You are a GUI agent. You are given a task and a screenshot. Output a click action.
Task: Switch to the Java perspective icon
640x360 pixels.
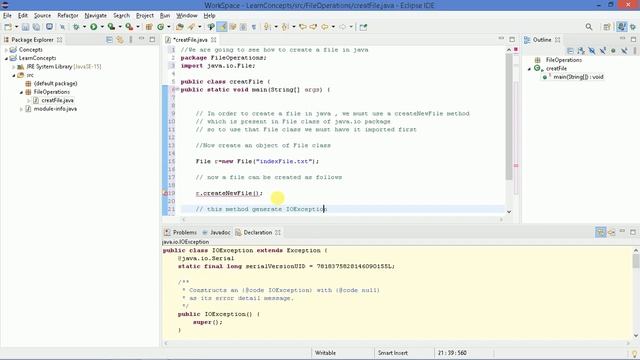621,27
